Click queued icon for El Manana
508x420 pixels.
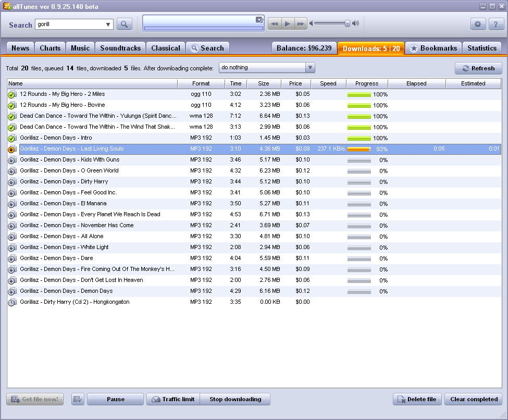(12, 204)
